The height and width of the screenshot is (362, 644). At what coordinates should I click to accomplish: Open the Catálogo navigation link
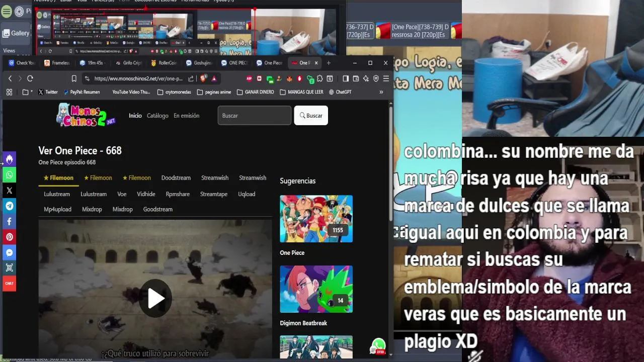pos(157,116)
